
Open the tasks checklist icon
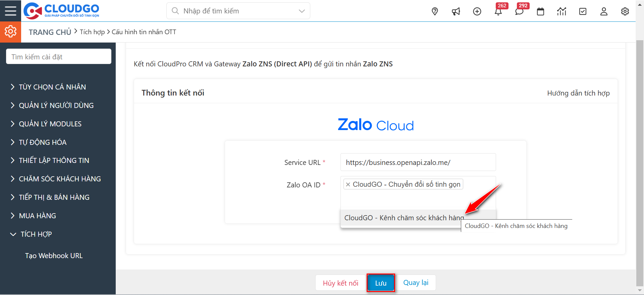583,11
